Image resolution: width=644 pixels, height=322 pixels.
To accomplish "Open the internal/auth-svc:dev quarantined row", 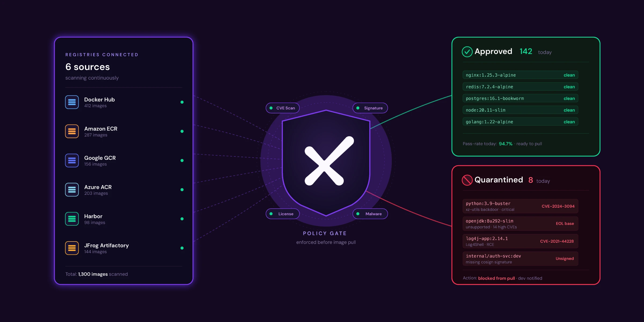I will 520,259.
